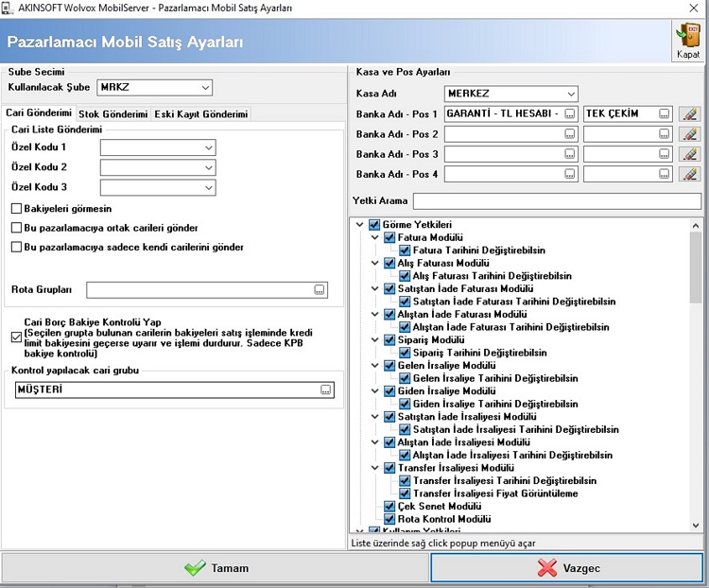Select Satıştan İade Faturası Modülü row

click(465, 288)
